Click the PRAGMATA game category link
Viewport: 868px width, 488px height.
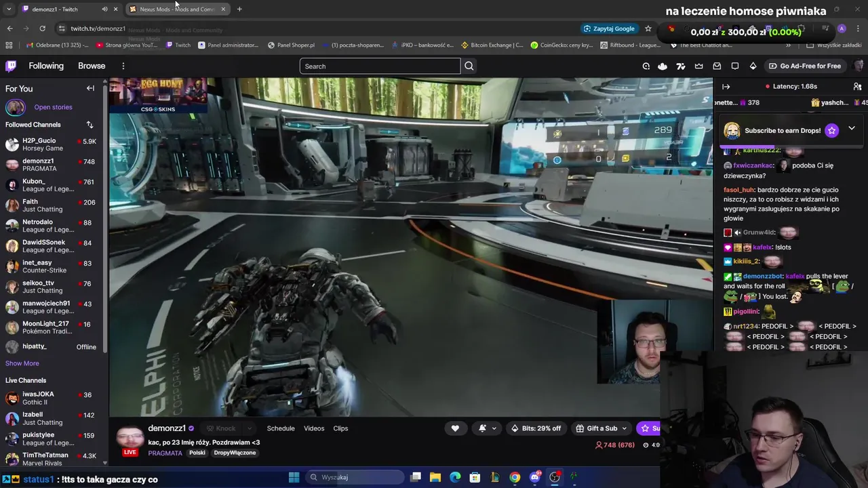(x=165, y=453)
